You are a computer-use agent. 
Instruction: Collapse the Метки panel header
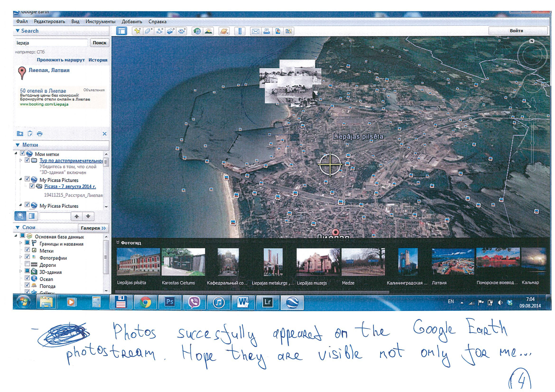click(17, 145)
